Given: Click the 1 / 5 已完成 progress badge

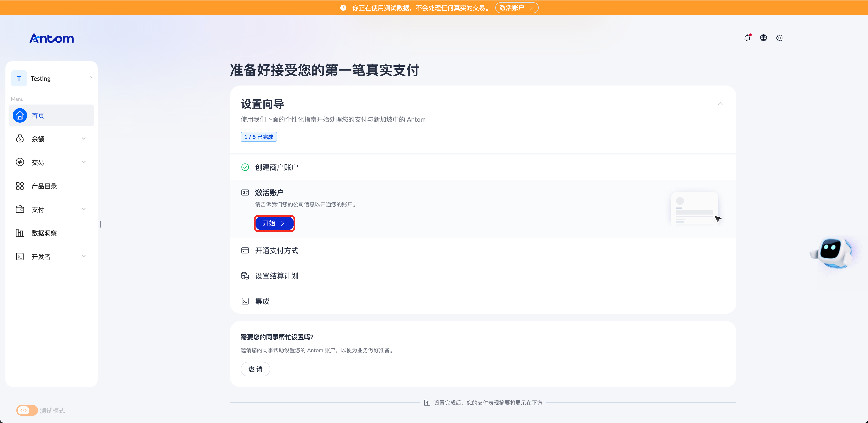Looking at the screenshot, I should tap(259, 137).
